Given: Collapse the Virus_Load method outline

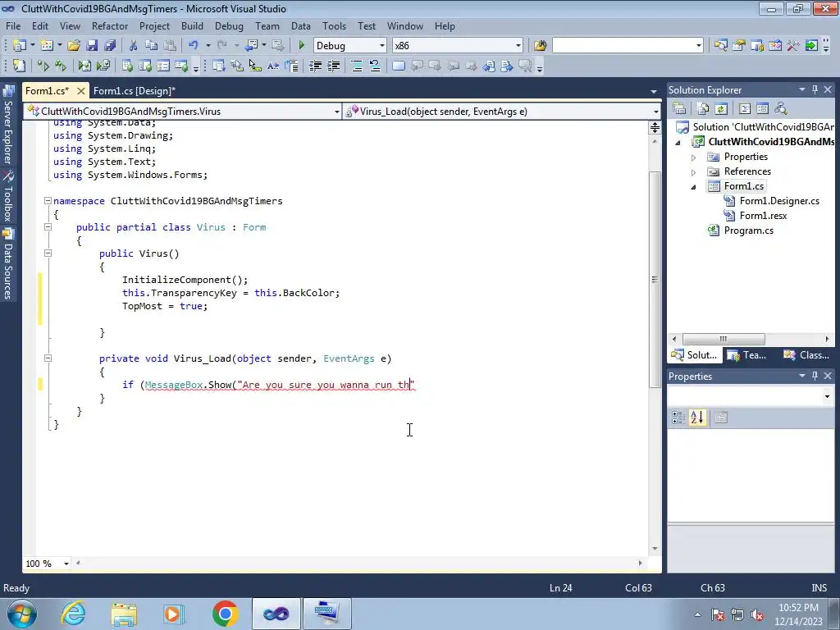Looking at the screenshot, I should click(48, 358).
